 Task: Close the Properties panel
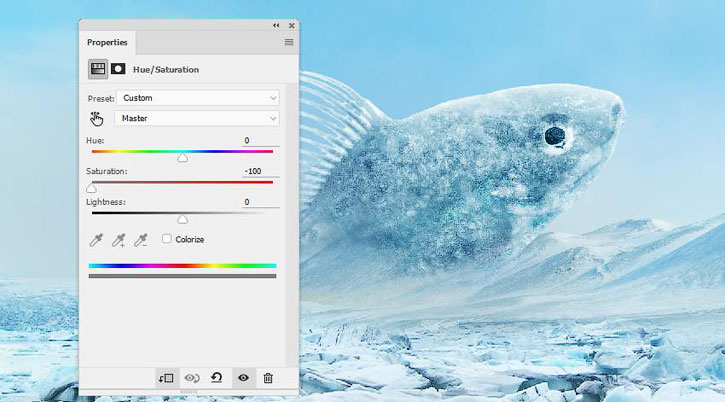pyautogui.click(x=291, y=25)
